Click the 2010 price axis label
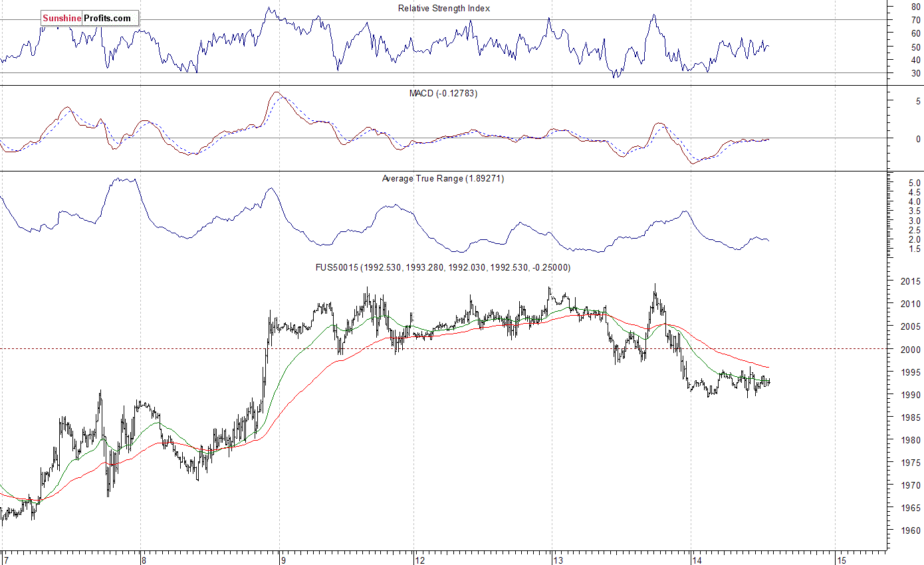The height and width of the screenshot is (565, 924). coord(911,304)
